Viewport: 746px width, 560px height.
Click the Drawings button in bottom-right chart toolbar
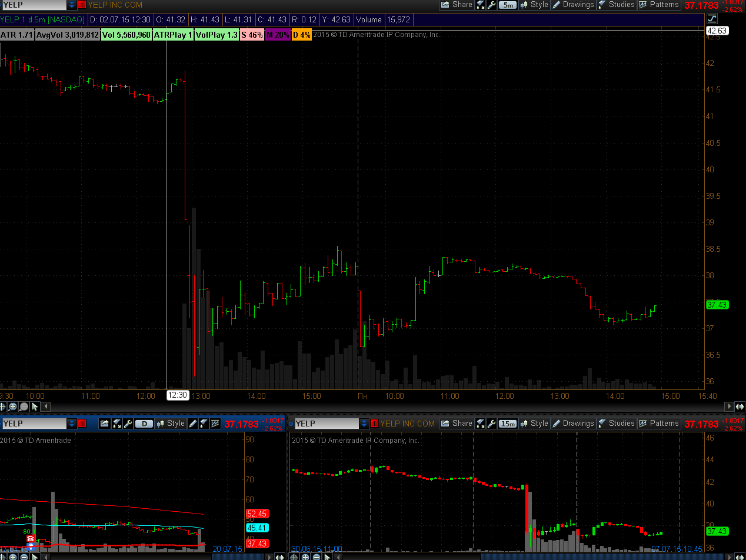coord(572,424)
